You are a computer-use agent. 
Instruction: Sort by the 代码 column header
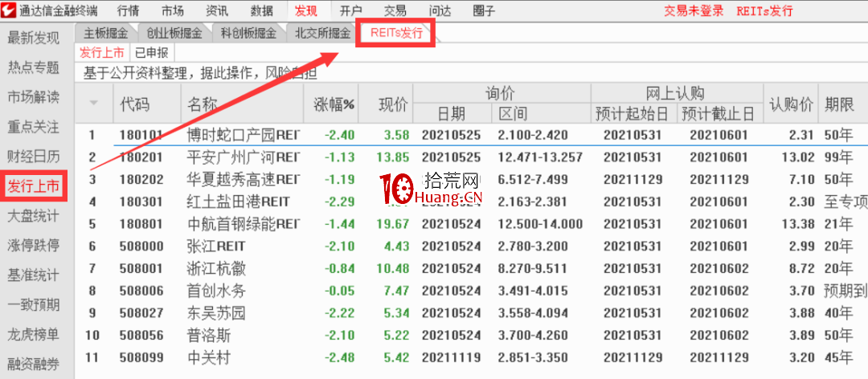click(x=134, y=104)
